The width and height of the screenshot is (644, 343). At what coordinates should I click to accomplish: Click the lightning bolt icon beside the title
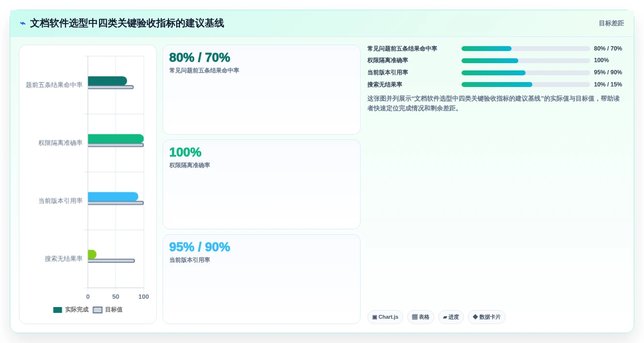coord(23,23)
